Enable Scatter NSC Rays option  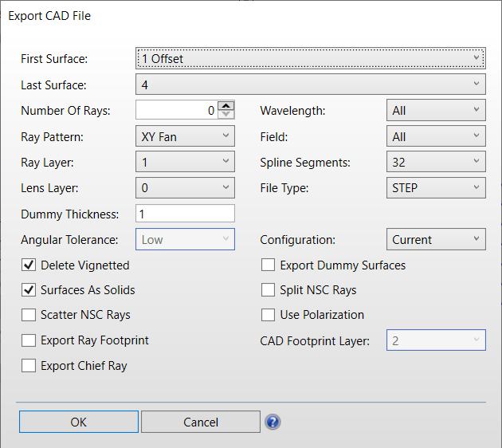(x=29, y=315)
